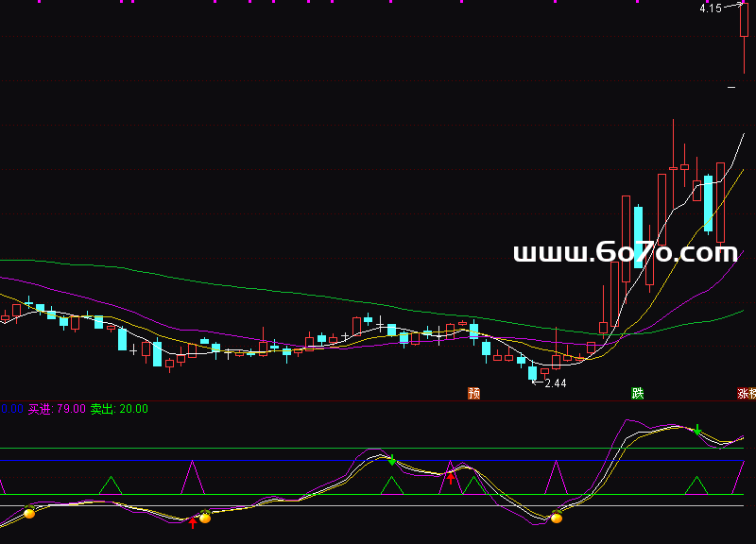Open the www.6o7o.com watermark link
Screen dimensions: 756x544
pos(625,252)
